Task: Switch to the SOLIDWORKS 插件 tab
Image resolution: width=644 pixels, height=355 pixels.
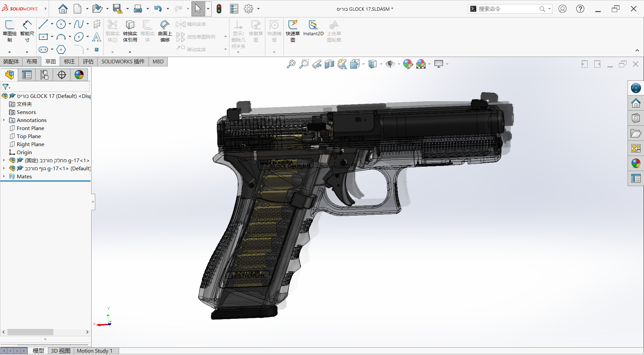Action: [123, 61]
